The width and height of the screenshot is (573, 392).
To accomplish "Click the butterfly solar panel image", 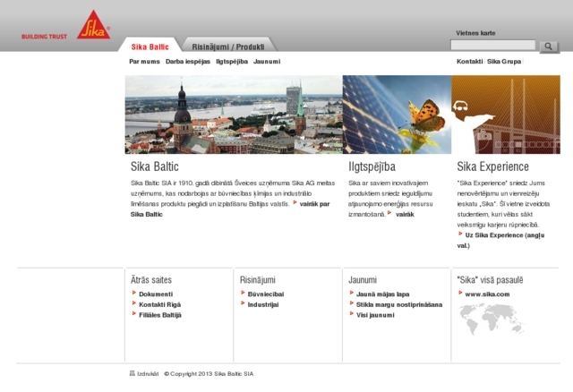I will [x=397, y=115].
